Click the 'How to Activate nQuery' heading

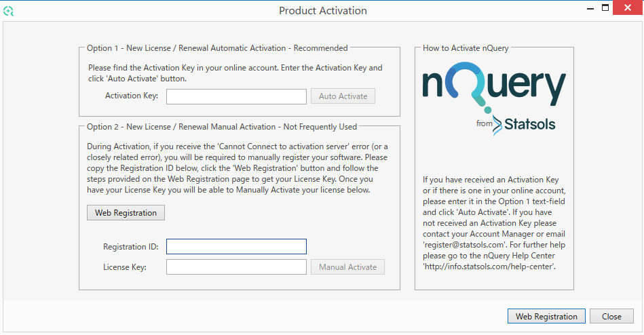click(466, 48)
